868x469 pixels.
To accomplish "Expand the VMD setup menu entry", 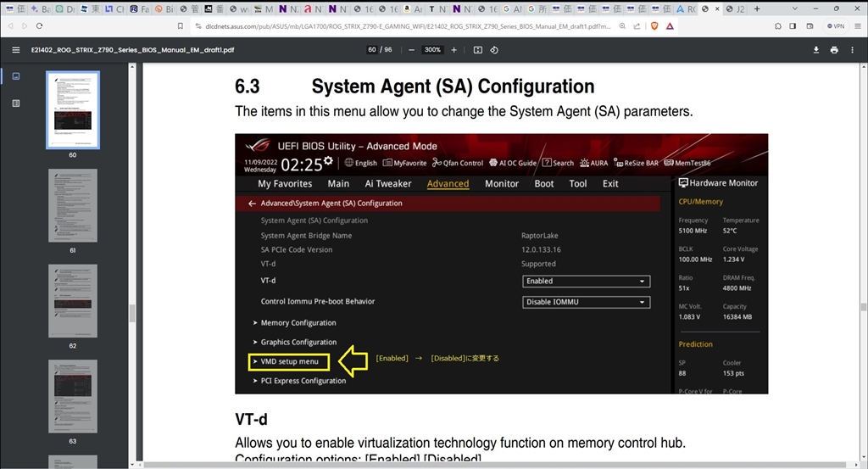I will click(x=289, y=362).
